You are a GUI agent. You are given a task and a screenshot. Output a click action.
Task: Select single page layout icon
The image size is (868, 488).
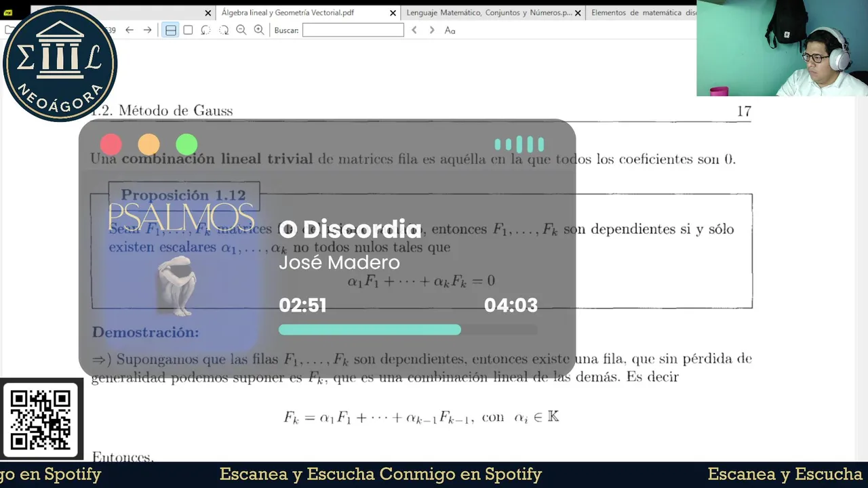tap(188, 30)
